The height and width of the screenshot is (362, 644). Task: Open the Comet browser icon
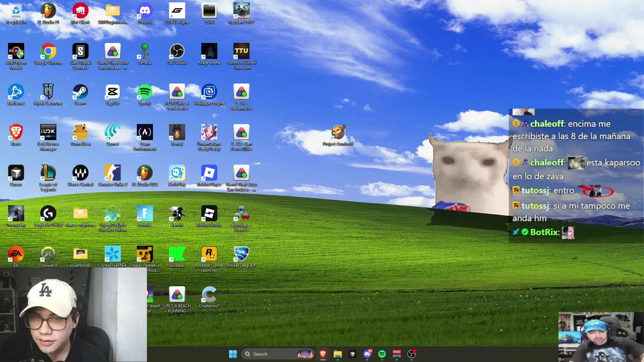[113, 135]
